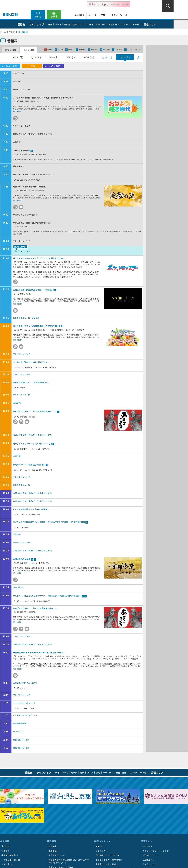Open globe icon for 16:00 あんぎゃでござる
Viewport: 188px width, 868px height.
15,422
